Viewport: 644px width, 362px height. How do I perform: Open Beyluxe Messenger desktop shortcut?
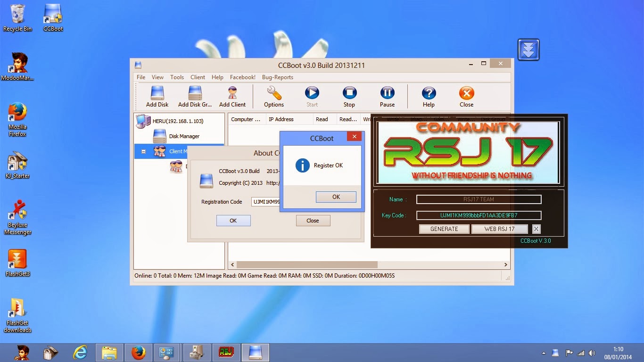pos(17,217)
